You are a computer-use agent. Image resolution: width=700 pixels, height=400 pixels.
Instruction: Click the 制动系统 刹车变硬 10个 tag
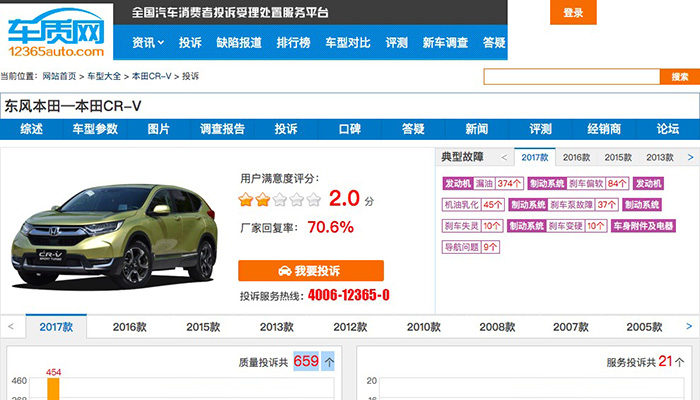557,226
